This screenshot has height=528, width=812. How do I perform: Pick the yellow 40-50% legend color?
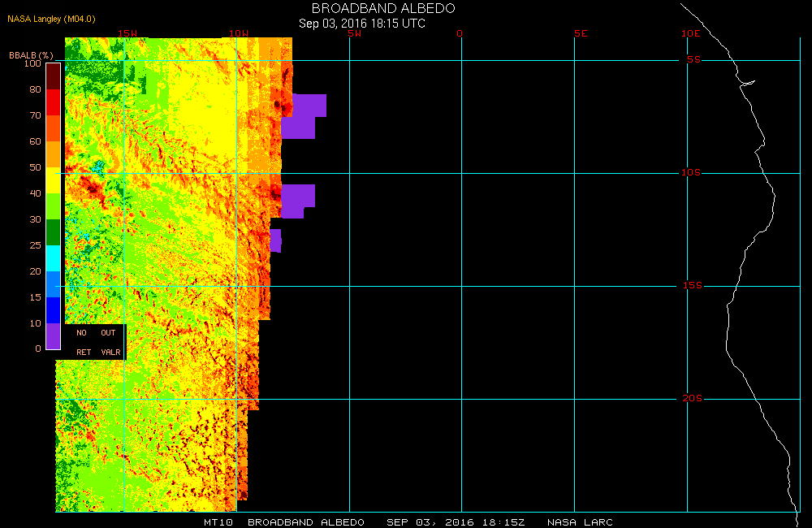(x=53, y=180)
